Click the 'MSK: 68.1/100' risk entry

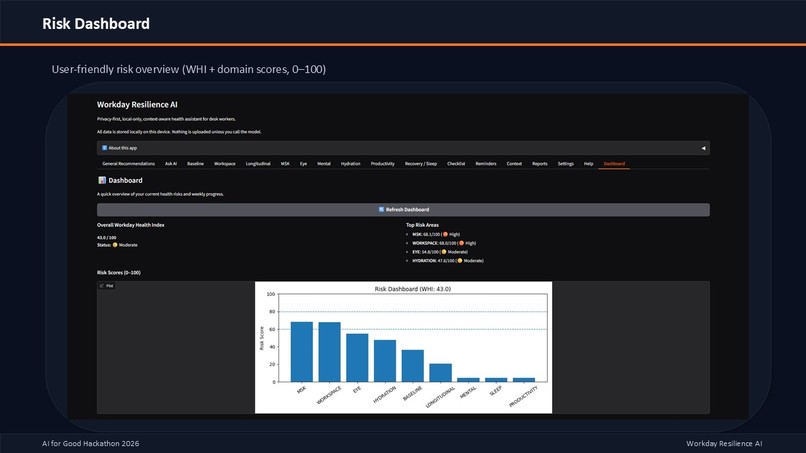(436, 234)
